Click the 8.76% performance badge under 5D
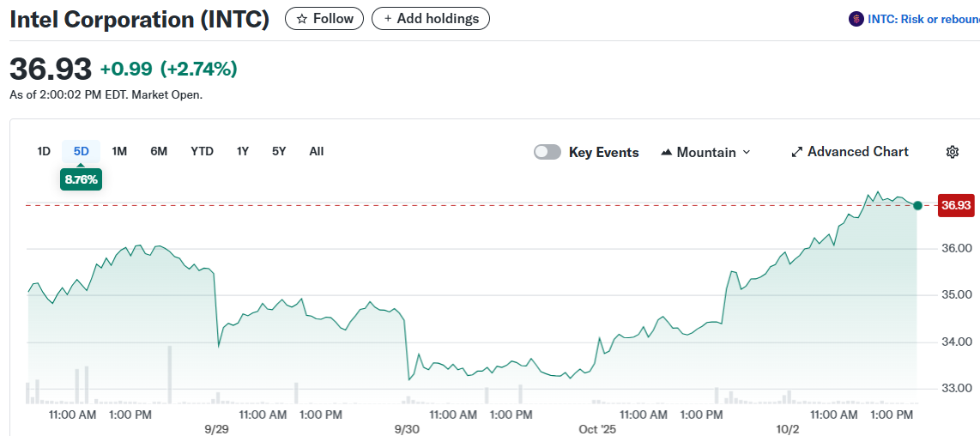The height and width of the screenshot is (436, 980). pos(81,180)
